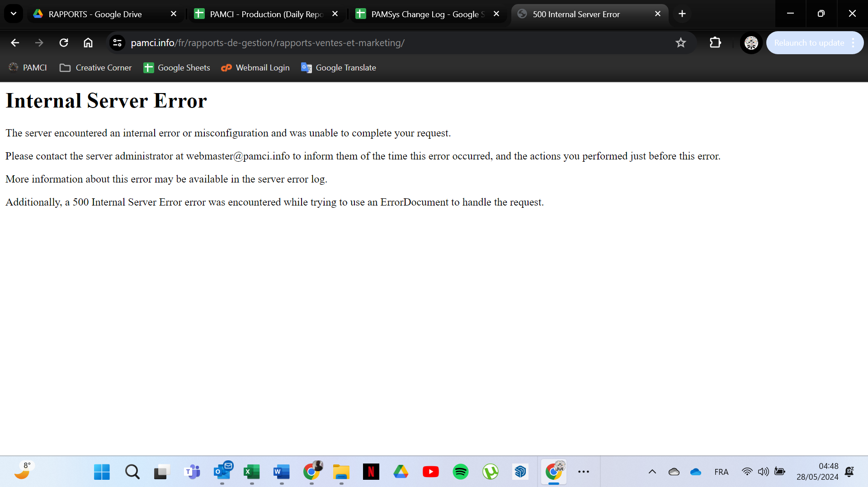Open Chrome three-dot menu

854,43
